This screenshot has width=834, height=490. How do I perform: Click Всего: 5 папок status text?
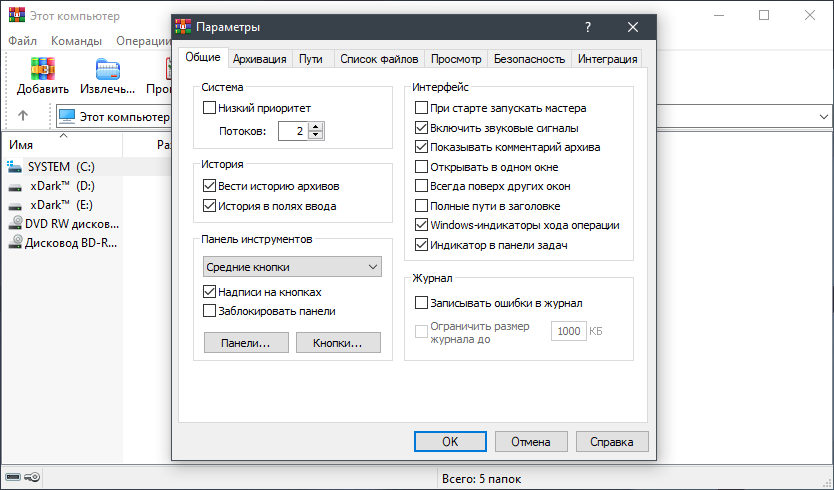point(481,479)
